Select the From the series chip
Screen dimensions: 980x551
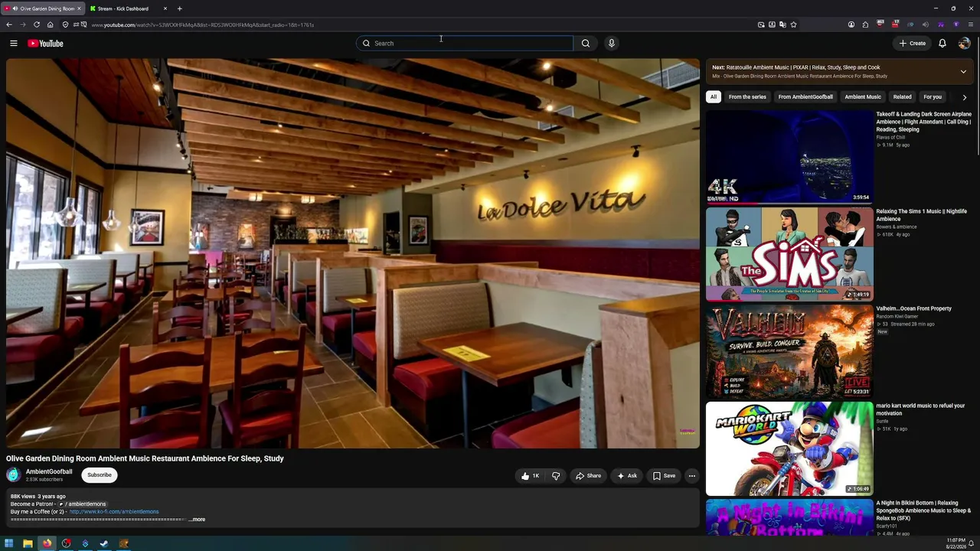point(747,97)
